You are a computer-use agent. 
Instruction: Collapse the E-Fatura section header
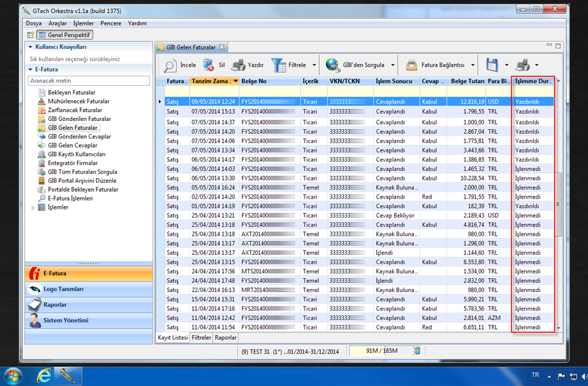(30, 69)
